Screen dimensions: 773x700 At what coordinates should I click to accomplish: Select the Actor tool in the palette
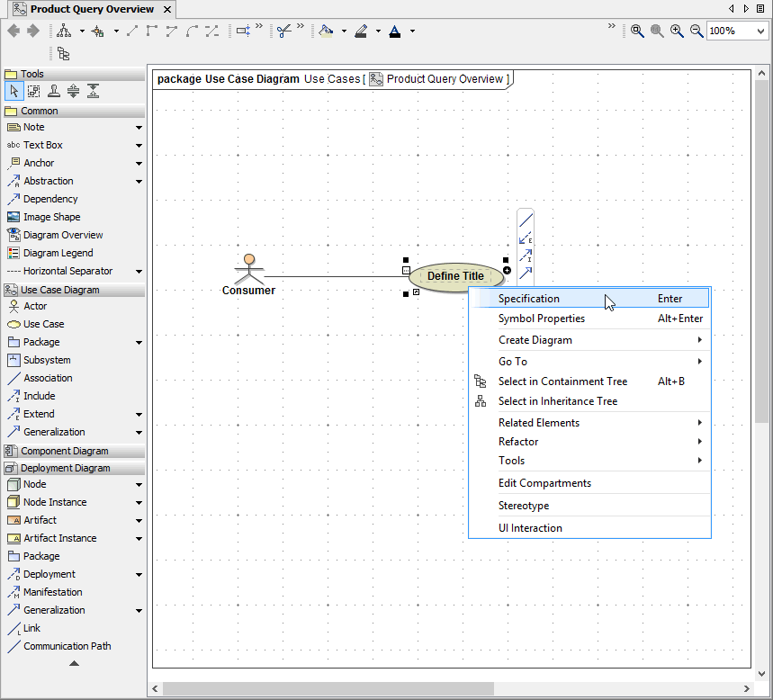[35, 306]
